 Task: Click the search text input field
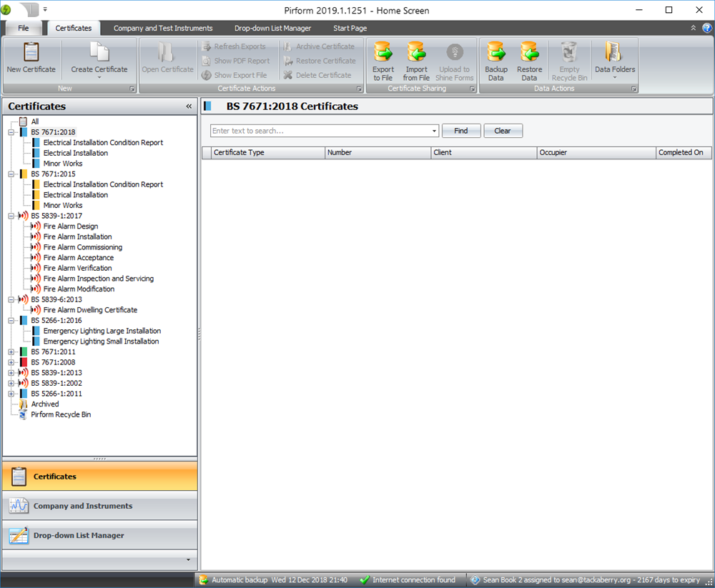[x=320, y=131]
